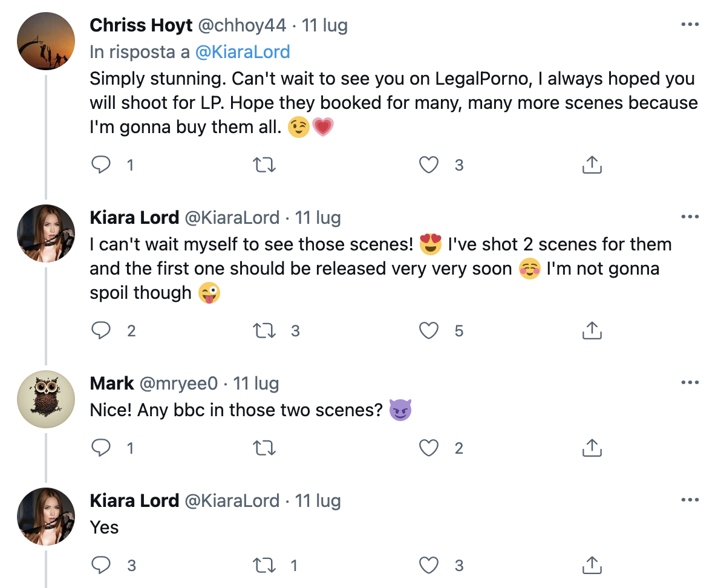Reply to Mark's tweet
The width and height of the screenshot is (721, 588).
(x=101, y=448)
